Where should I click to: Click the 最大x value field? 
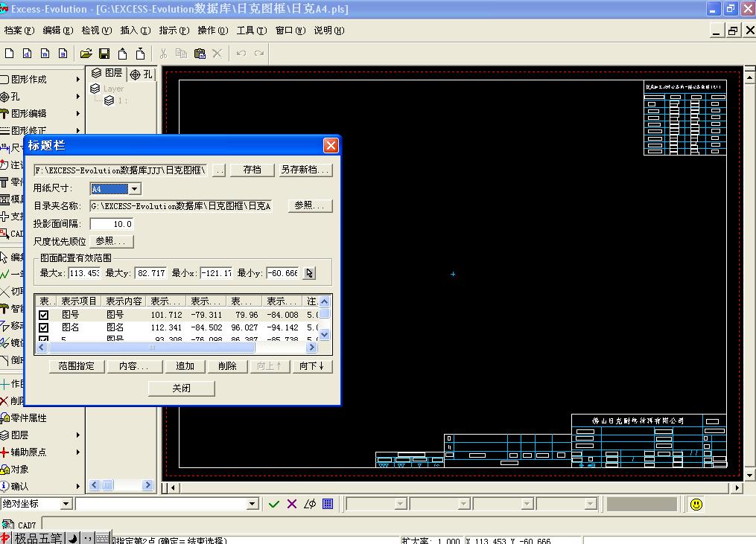[84, 273]
